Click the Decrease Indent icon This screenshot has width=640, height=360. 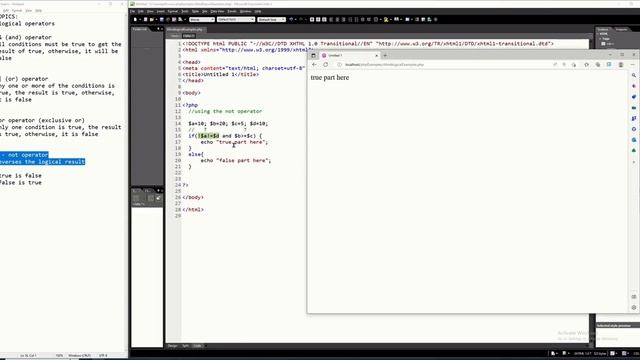pos(363,19)
